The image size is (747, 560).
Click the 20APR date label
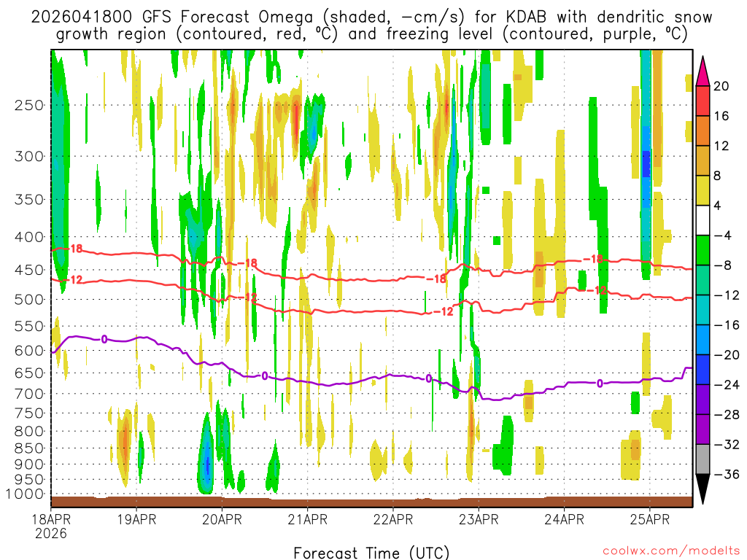click(222, 519)
